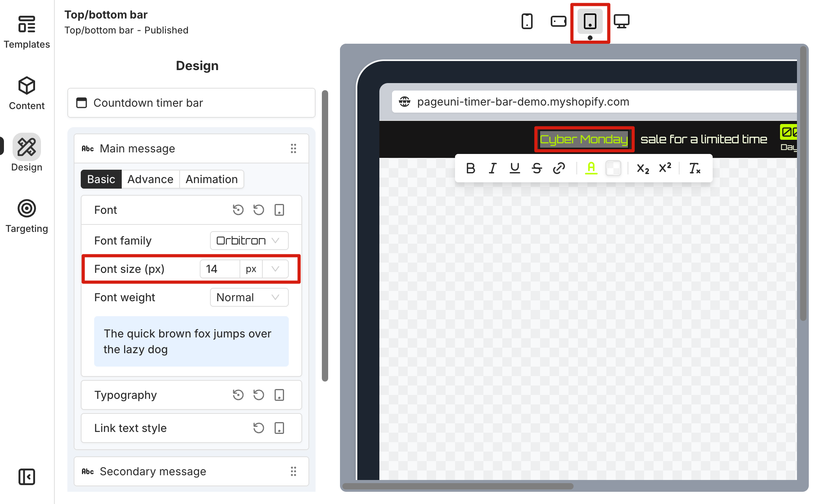Click the design panel vertical scrollbar
Image resolution: width=821 pixels, height=504 pixels.
click(325, 236)
